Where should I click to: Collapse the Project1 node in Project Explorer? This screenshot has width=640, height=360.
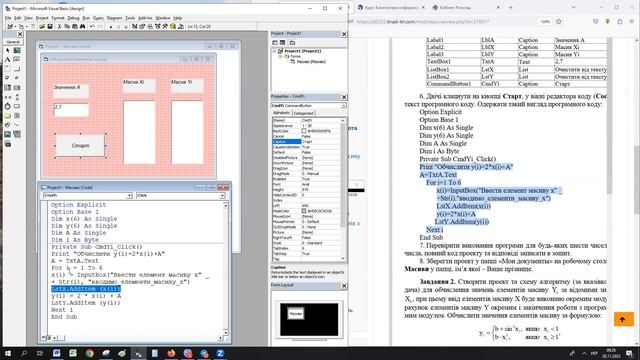tap(274, 51)
